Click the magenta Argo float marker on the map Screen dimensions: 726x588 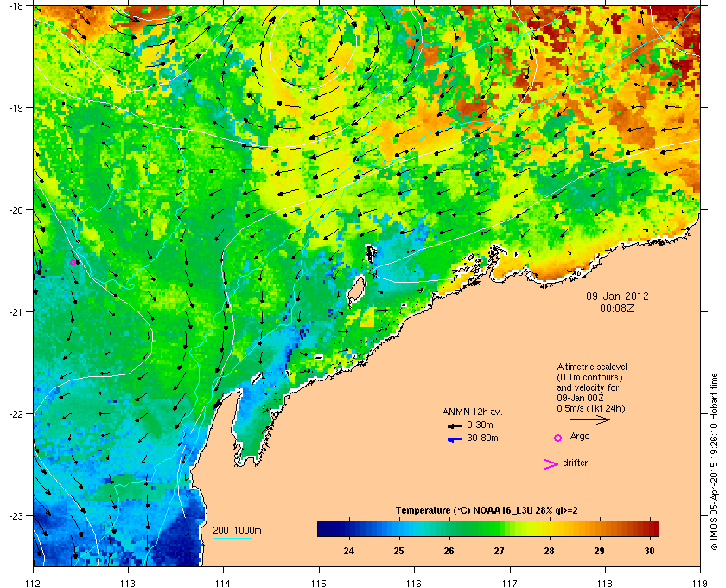tap(73, 263)
